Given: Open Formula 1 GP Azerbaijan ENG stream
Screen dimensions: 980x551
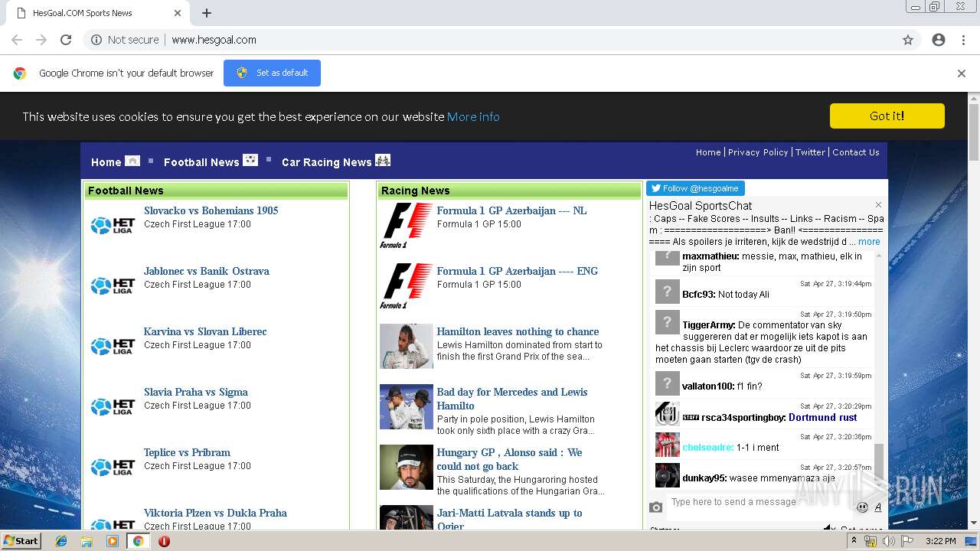Looking at the screenshot, I should 518,271.
